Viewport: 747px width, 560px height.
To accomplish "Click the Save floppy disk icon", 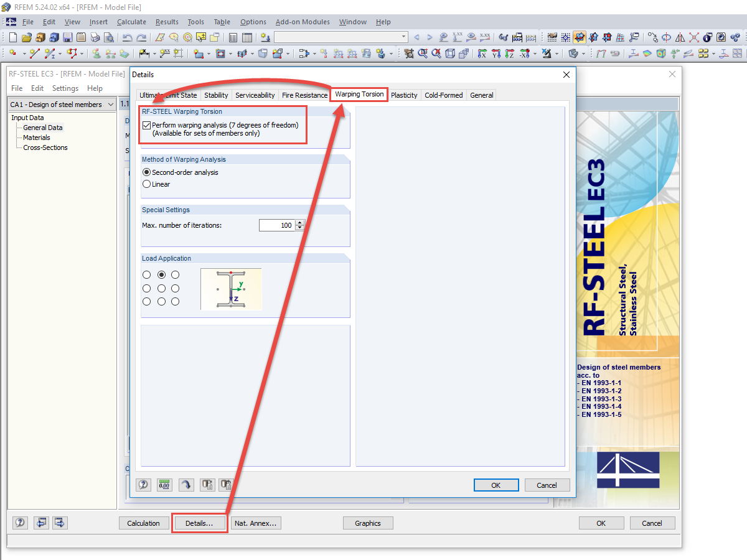I will point(68,37).
